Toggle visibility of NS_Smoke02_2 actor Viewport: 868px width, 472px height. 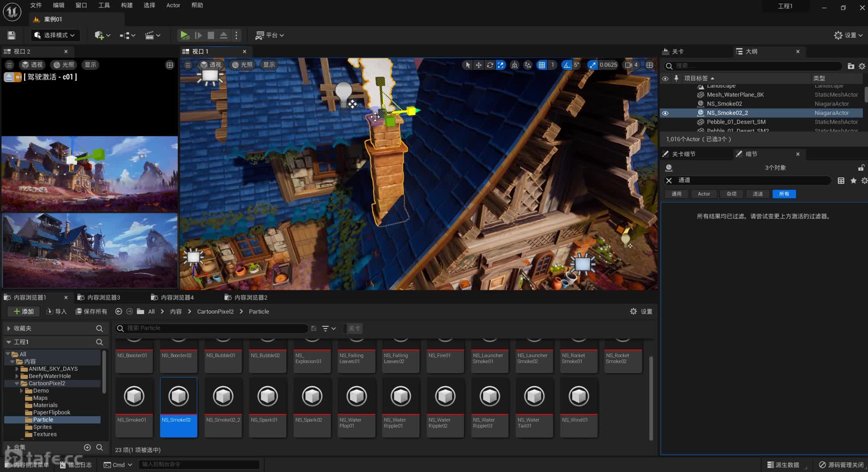point(665,113)
